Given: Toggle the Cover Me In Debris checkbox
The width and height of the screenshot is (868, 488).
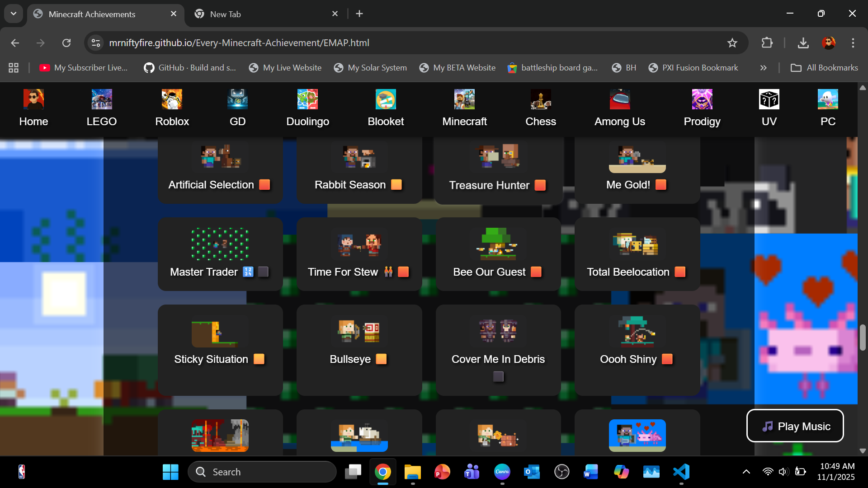Looking at the screenshot, I should (x=498, y=376).
